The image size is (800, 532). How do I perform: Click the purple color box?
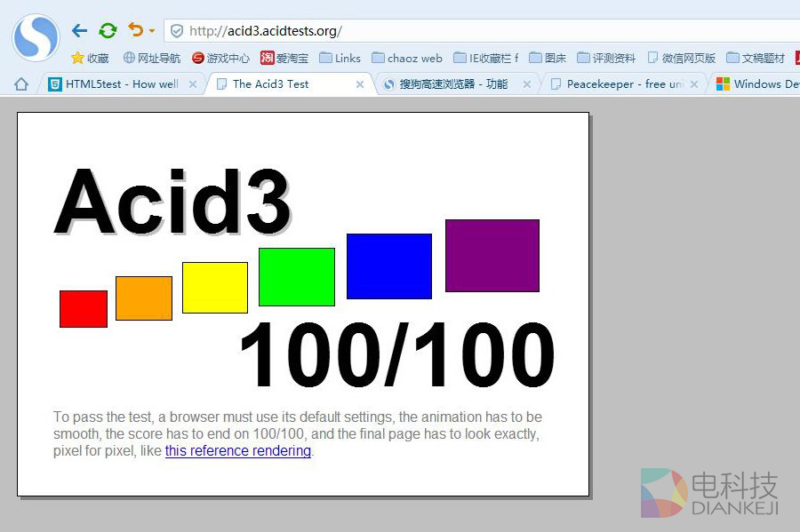[492, 255]
